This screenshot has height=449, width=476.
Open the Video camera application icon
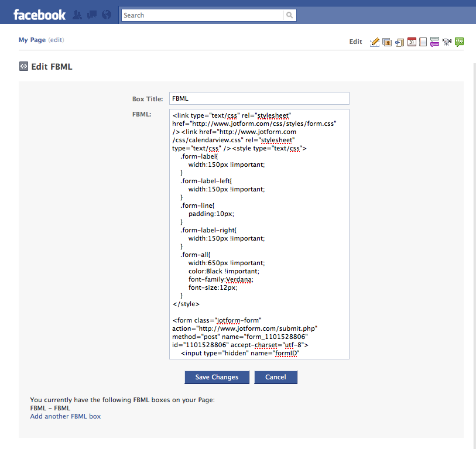click(447, 42)
